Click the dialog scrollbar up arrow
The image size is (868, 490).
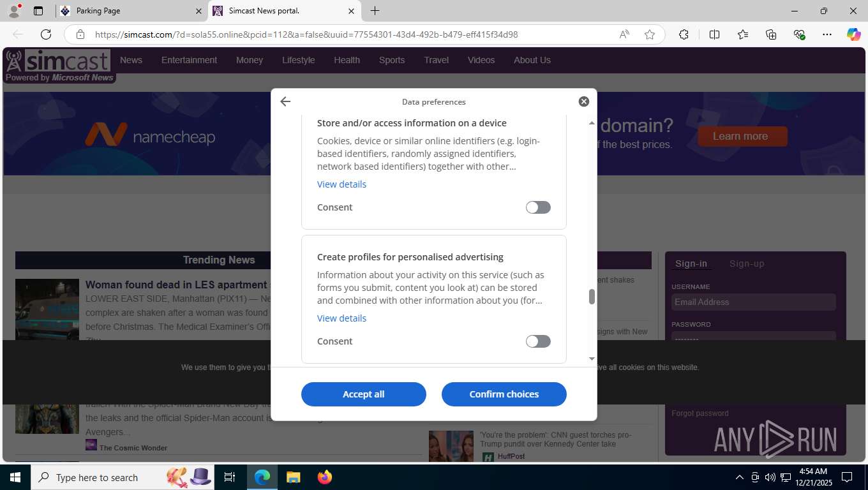coord(592,123)
